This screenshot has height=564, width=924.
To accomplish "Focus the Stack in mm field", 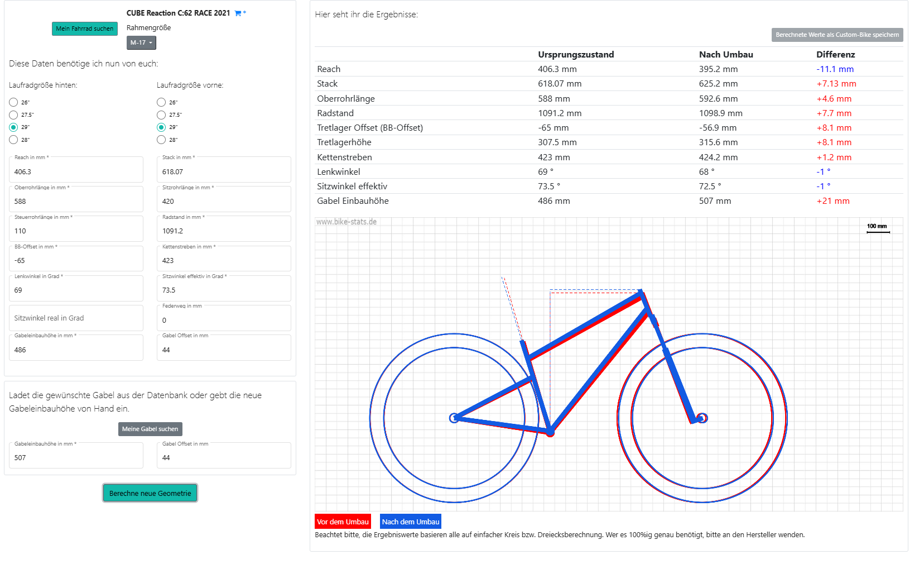I will coord(224,172).
